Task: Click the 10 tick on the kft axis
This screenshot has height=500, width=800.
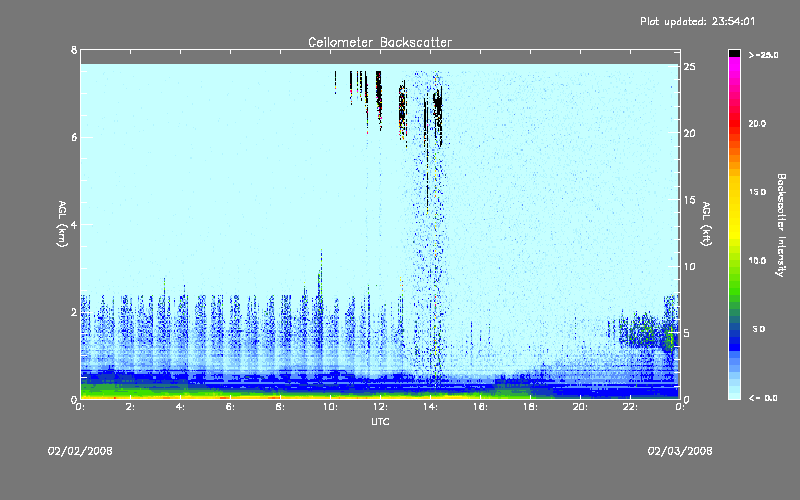Action: pos(689,266)
